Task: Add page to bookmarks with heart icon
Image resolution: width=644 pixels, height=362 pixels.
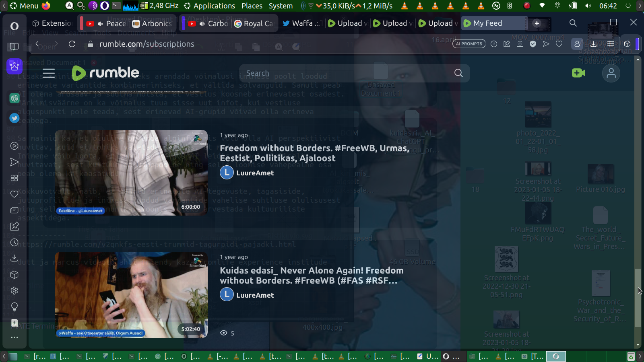Action: pos(559,44)
